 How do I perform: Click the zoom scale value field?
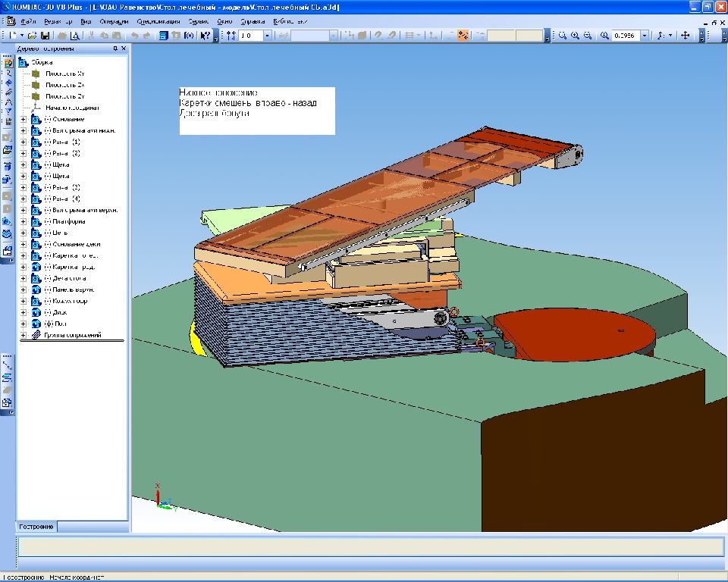625,36
